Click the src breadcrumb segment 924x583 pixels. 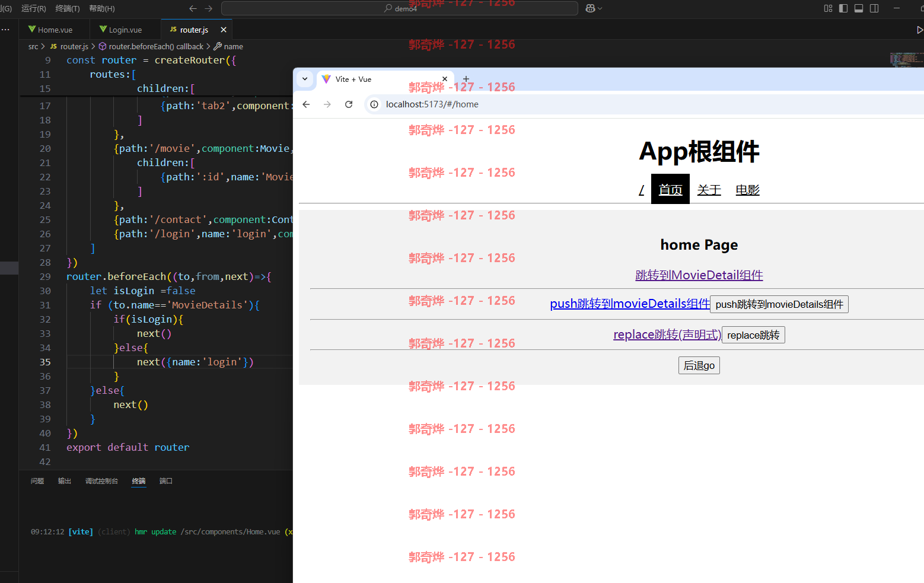[x=33, y=46]
